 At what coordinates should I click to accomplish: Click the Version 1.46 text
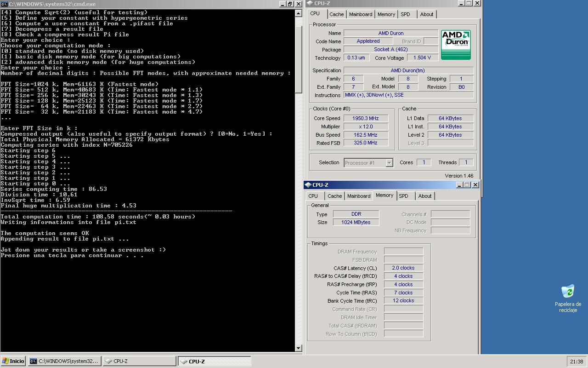click(459, 176)
